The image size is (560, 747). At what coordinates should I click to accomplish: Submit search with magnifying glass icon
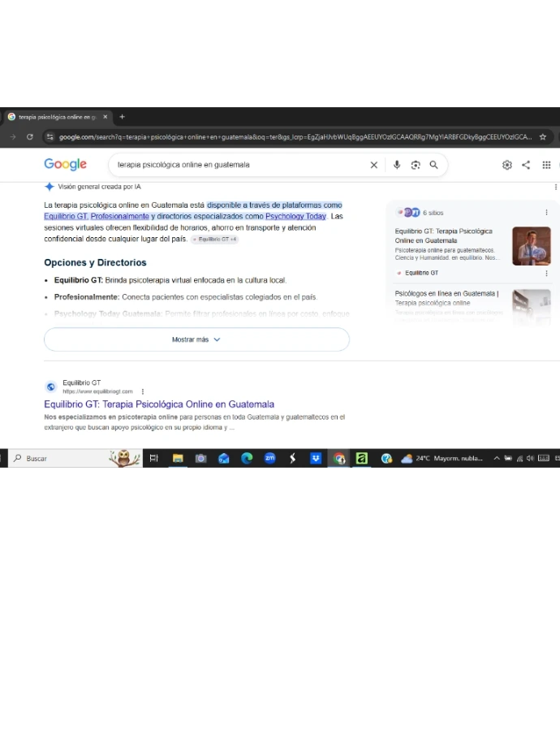(434, 165)
